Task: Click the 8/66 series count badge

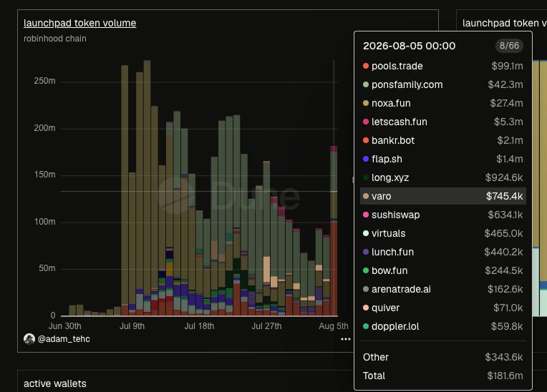Action: click(509, 46)
